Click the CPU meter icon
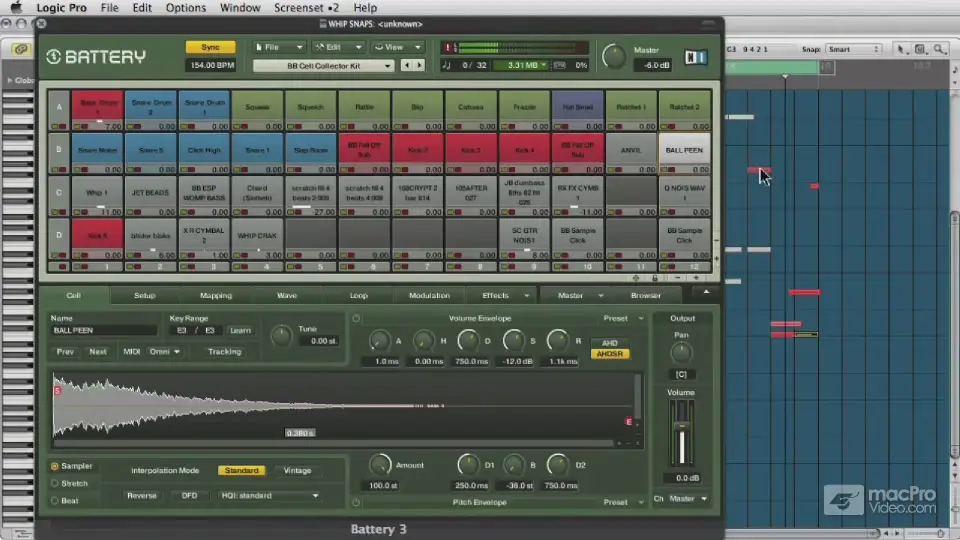960x540 pixels. pos(560,65)
